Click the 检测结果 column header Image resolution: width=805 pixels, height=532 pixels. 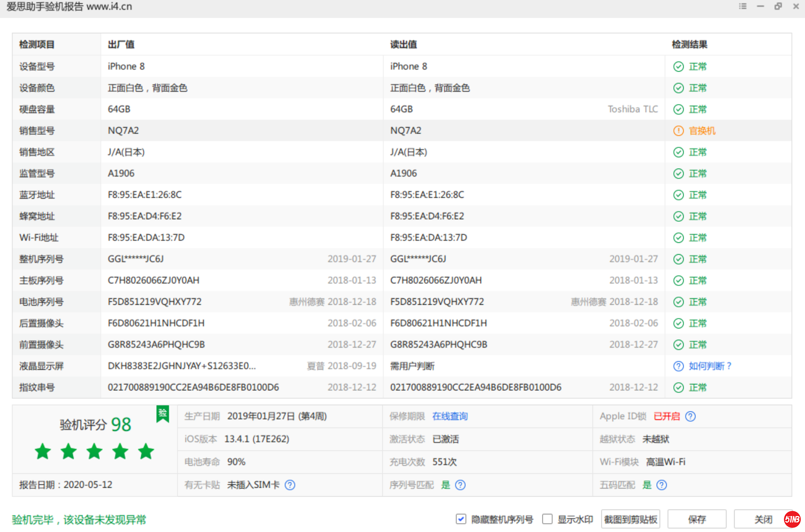tap(690, 45)
